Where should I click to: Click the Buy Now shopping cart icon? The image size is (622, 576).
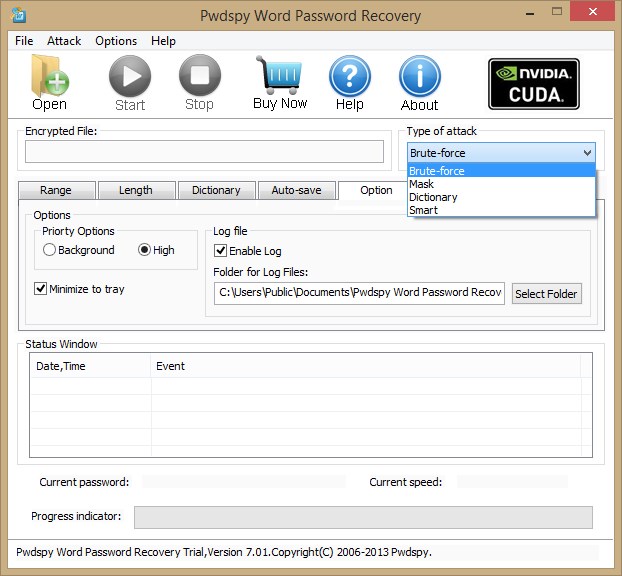pos(279,75)
